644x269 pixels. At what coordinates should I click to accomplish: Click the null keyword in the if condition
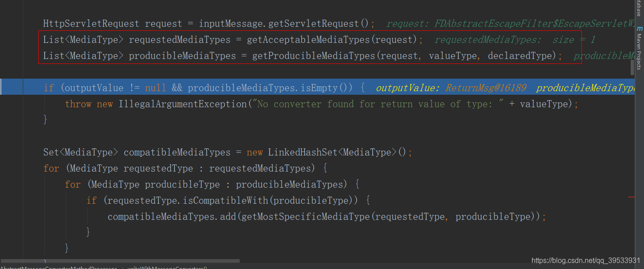(155, 88)
